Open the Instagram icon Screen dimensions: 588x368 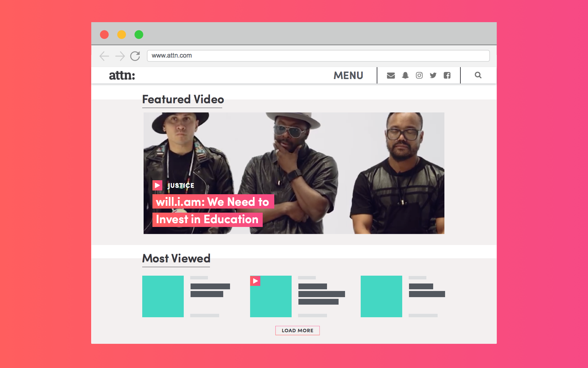pyautogui.click(x=419, y=75)
